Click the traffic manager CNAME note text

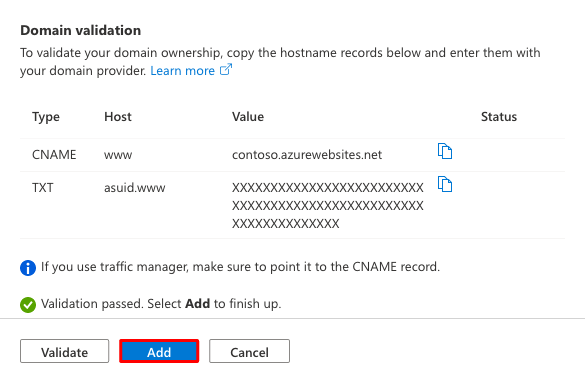240,267
